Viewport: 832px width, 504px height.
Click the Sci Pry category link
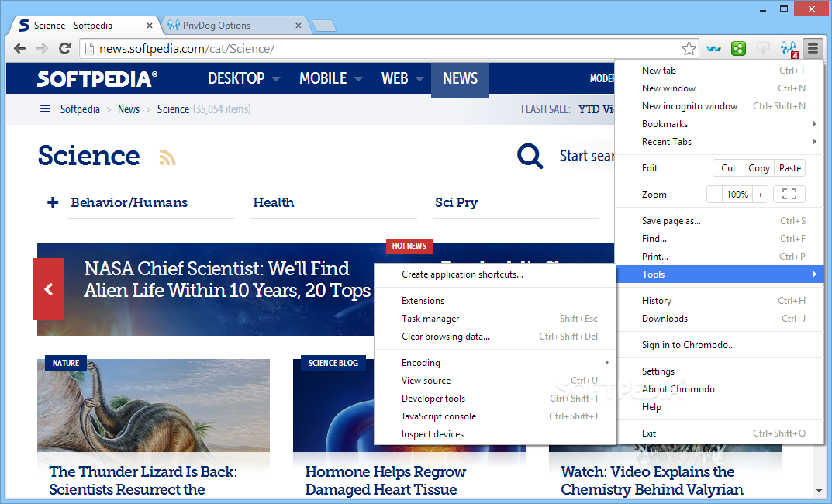[x=457, y=202]
